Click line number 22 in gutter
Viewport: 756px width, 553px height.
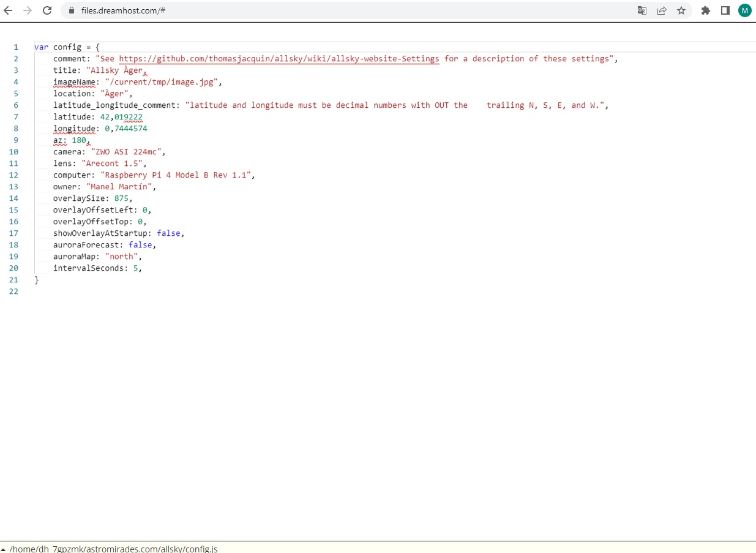13,292
